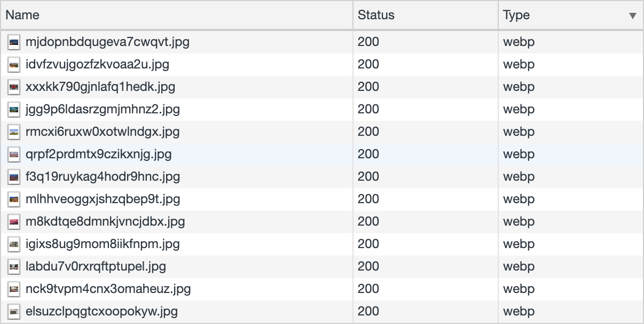Select the thumbnail icon for f3q19ruykag4hodr9hnc.jpg
Screen dimensions: 644x324
pyautogui.click(x=14, y=177)
